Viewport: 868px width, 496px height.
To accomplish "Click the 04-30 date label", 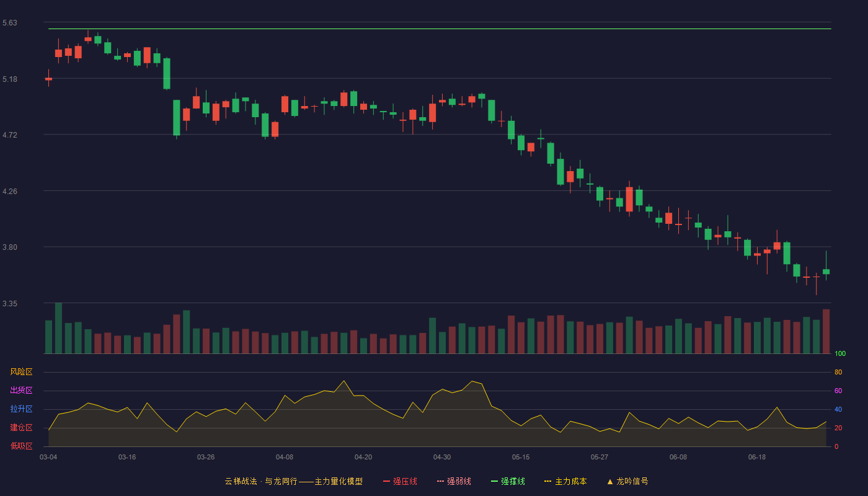I will click(442, 457).
